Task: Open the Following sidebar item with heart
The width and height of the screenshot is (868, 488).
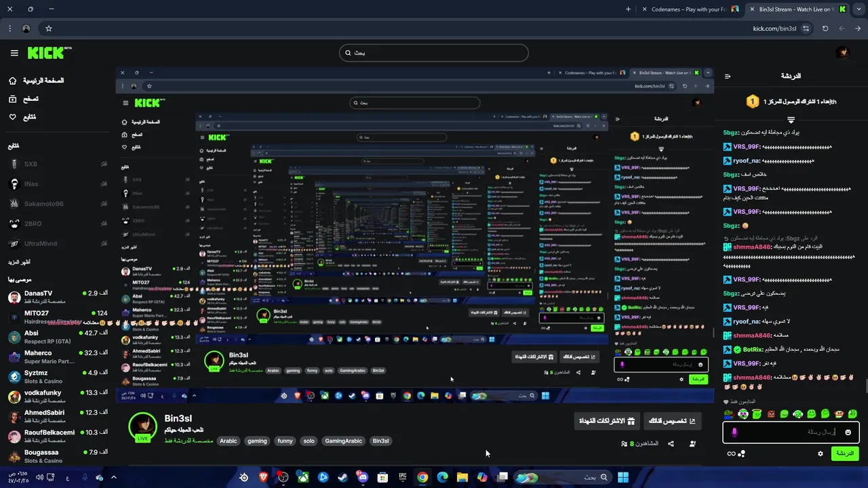Action: click(x=22, y=117)
